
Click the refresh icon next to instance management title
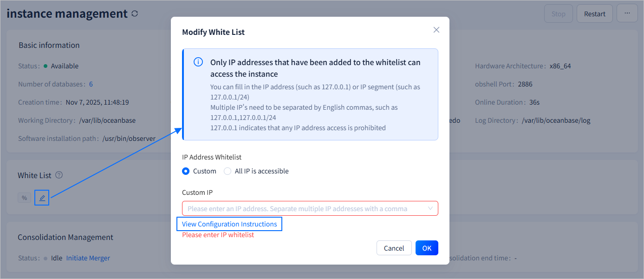tap(134, 13)
